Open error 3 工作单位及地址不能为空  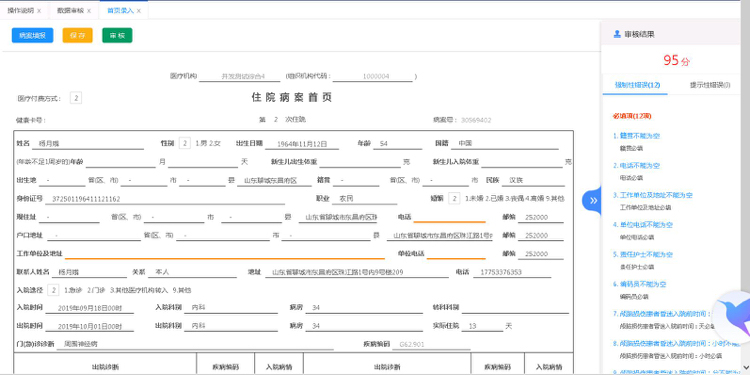653,195
